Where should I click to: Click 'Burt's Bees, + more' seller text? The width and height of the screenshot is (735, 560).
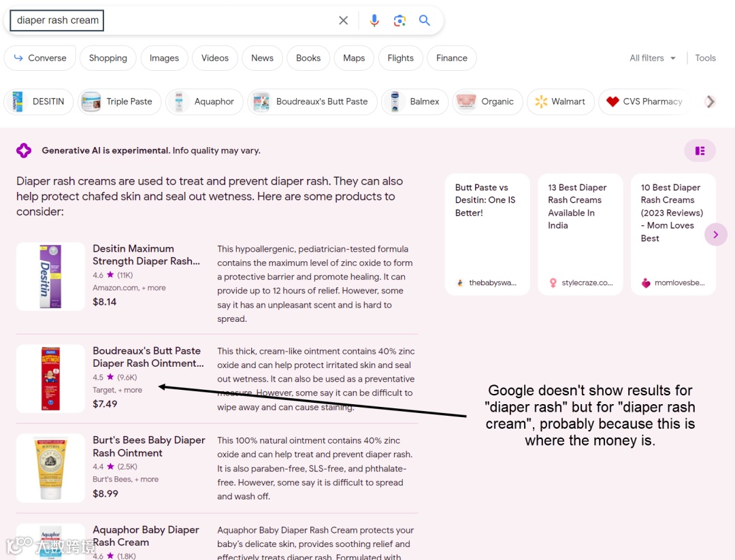tap(126, 480)
